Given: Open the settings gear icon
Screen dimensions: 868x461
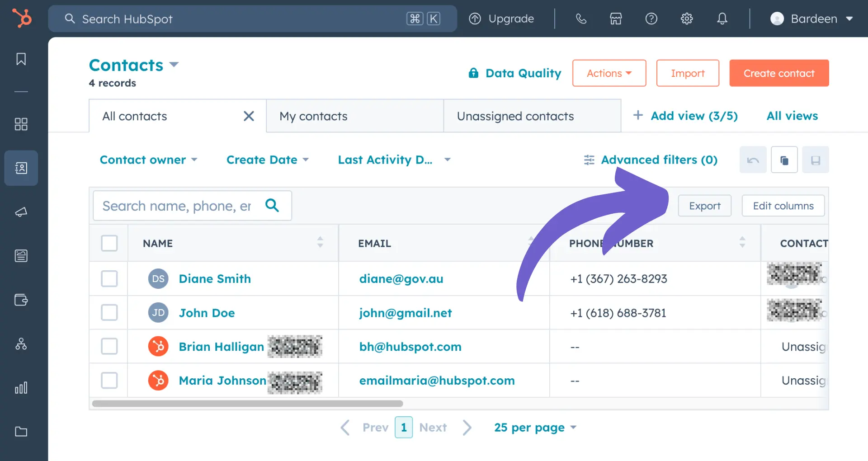Looking at the screenshot, I should point(687,19).
